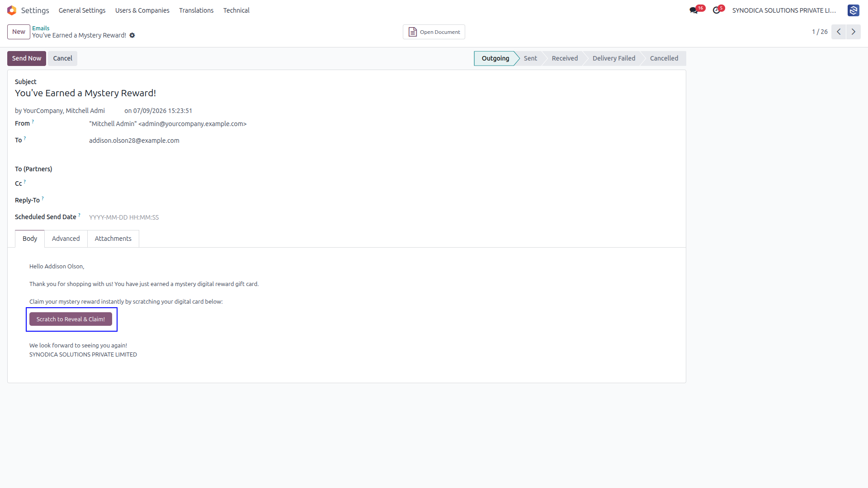Open the Users & Companies menu

point(142,10)
